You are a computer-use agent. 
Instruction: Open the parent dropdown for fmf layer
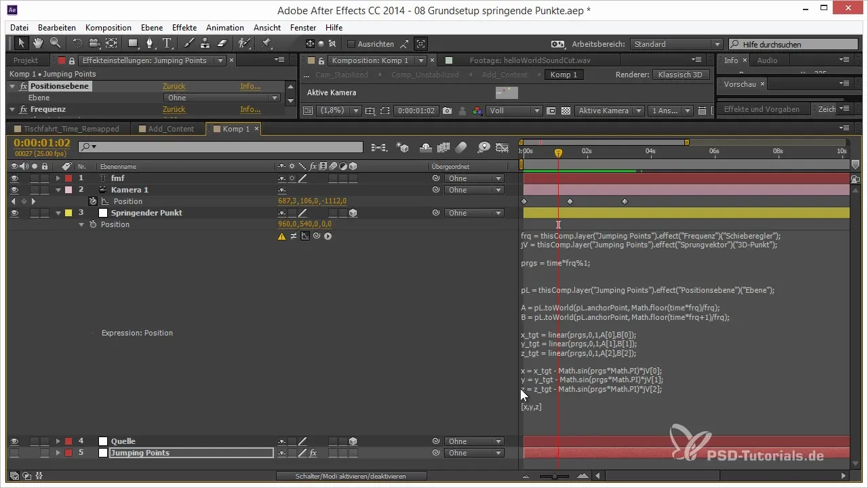pyautogui.click(x=474, y=178)
